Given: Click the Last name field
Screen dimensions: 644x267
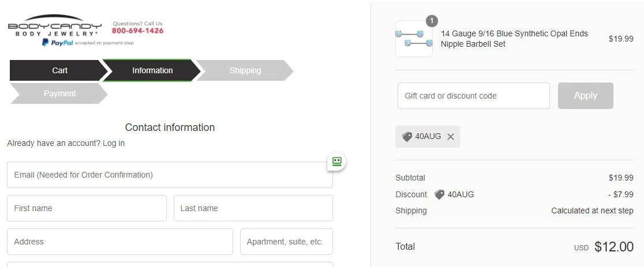Looking at the screenshot, I should (253, 208).
